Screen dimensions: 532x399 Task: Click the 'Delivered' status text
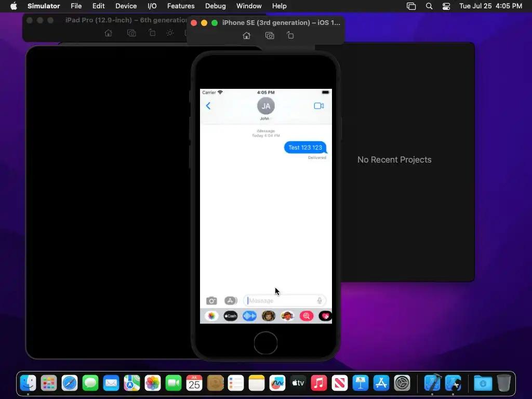coord(317,157)
